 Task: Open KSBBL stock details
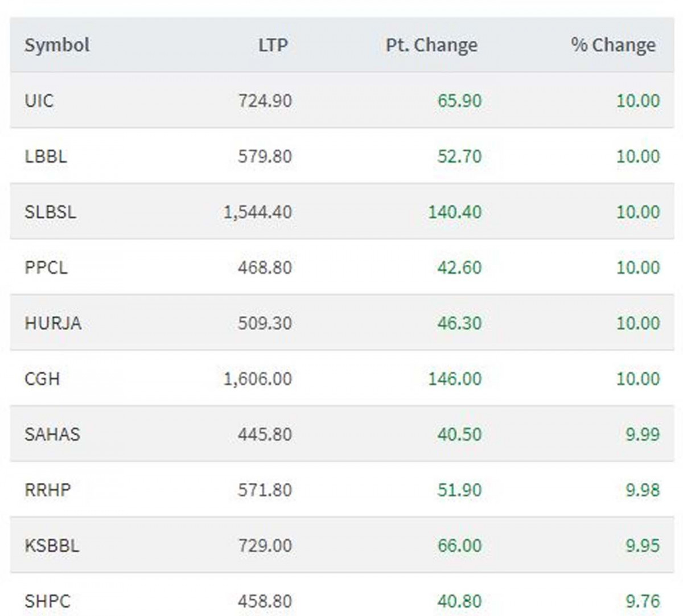pos(51,545)
